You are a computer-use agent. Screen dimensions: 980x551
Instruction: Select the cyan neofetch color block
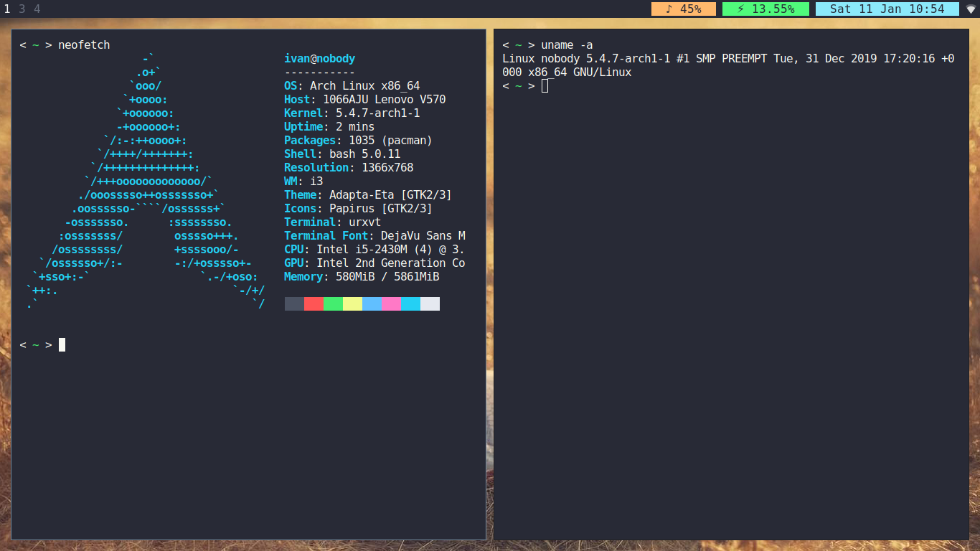pyautogui.click(x=410, y=304)
